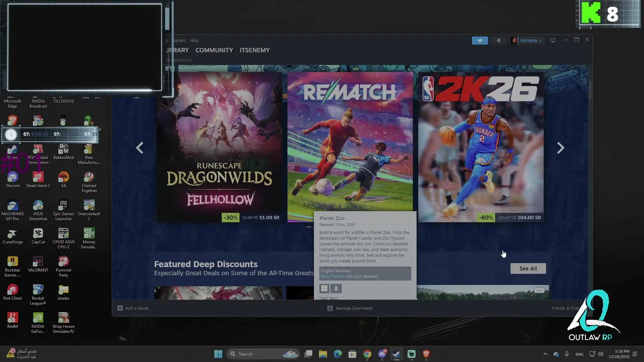644x362 pixels.
Task: Show hidden system tray icons chevron
Action: 545,354
